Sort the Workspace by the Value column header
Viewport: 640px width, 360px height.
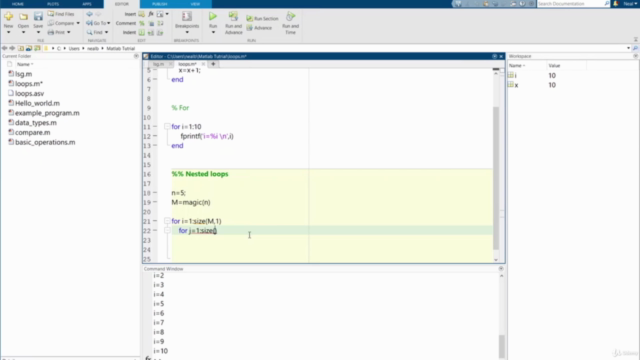coord(554,65)
